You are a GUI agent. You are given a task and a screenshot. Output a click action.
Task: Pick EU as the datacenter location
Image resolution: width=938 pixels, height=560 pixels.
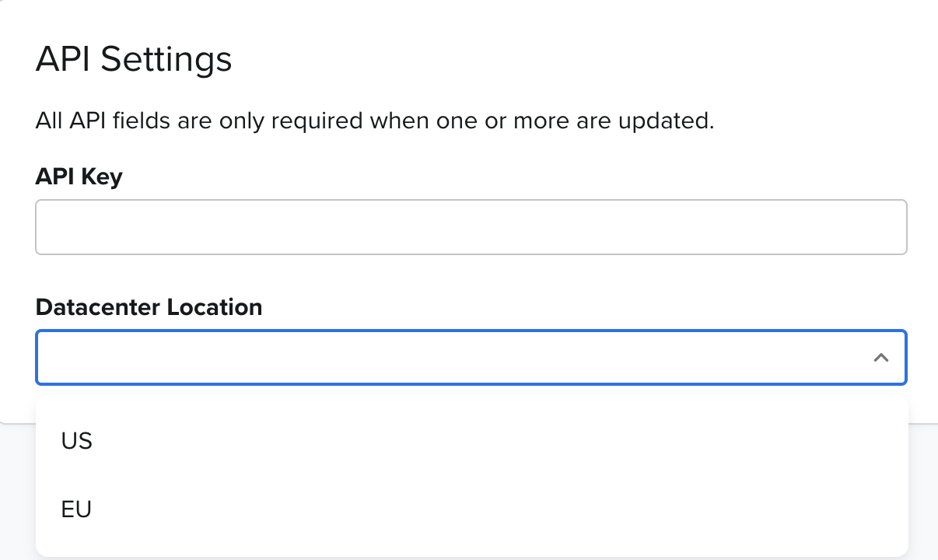point(77,509)
